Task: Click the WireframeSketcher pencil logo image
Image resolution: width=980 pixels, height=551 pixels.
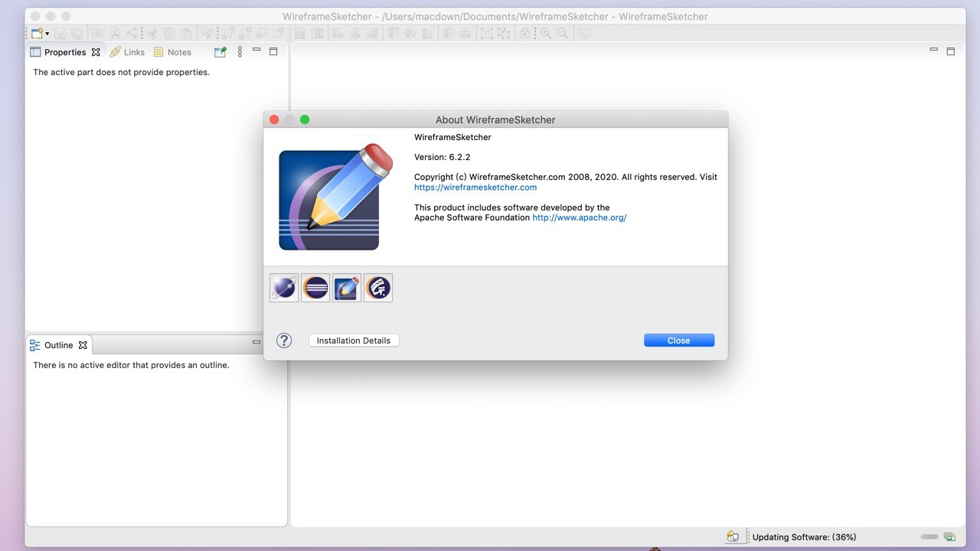Action: [x=335, y=197]
